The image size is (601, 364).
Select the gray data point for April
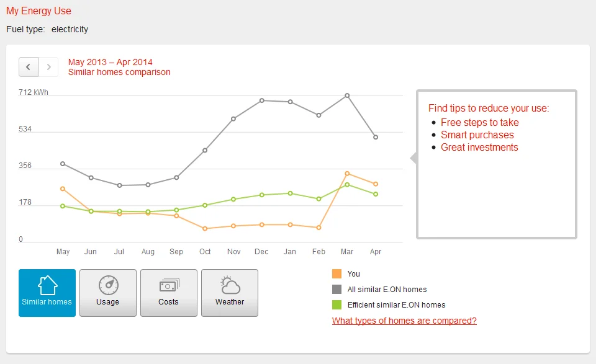[x=376, y=137]
